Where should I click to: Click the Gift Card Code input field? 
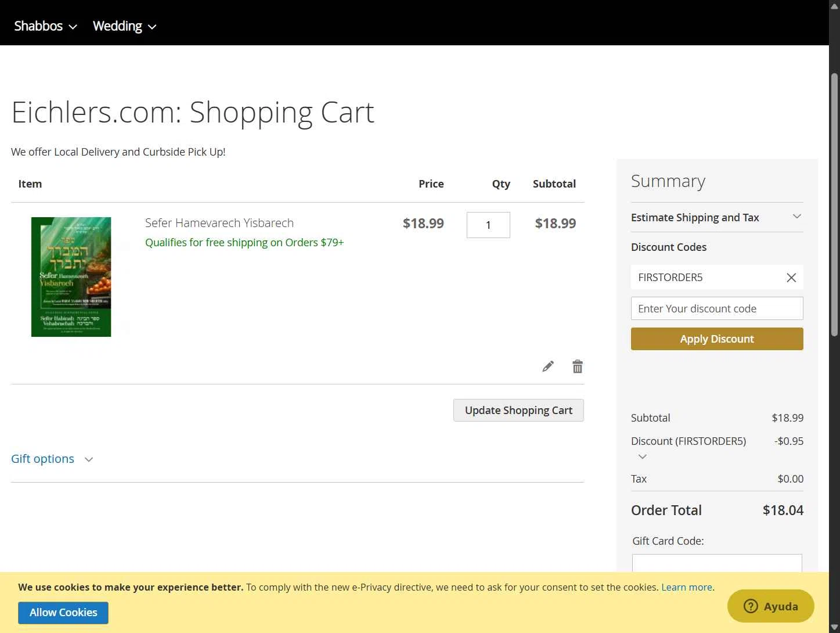717,563
